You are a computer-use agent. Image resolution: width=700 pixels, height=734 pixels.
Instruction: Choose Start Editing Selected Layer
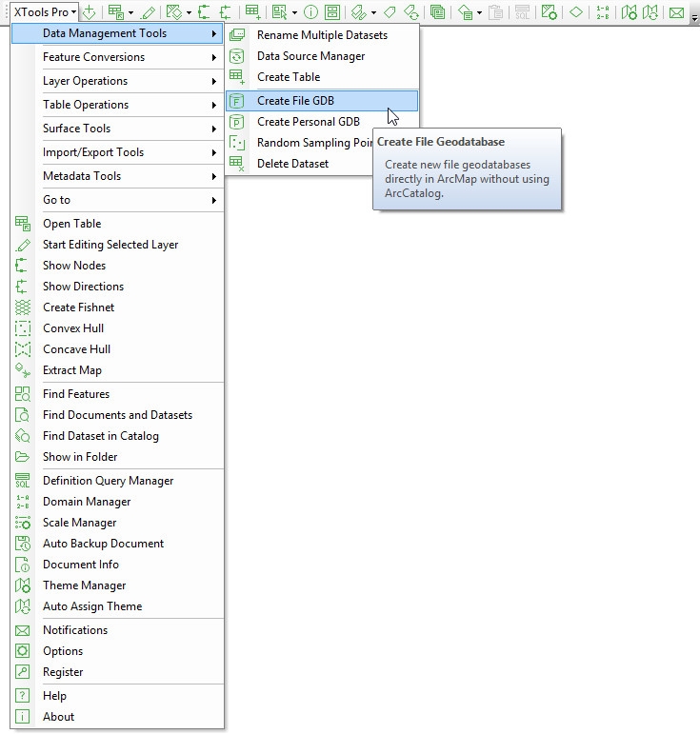(x=117, y=245)
